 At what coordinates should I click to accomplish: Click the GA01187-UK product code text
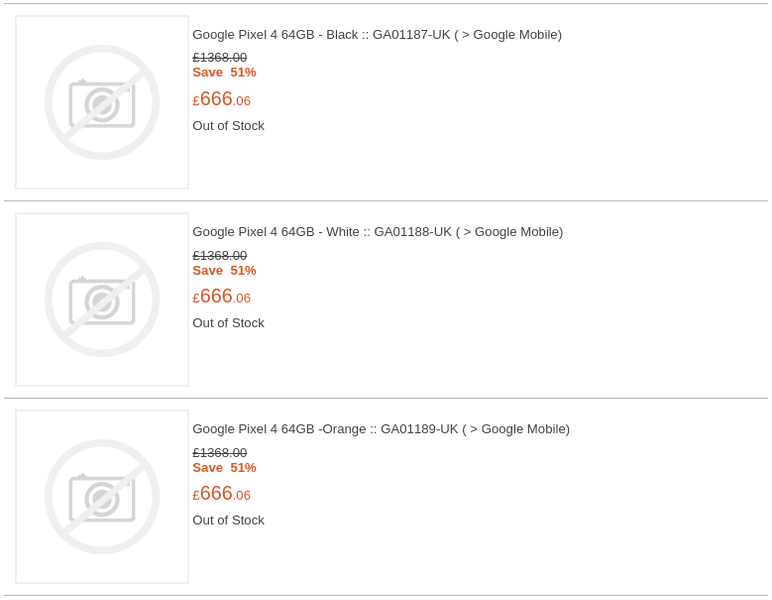pyautogui.click(x=411, y=35)
